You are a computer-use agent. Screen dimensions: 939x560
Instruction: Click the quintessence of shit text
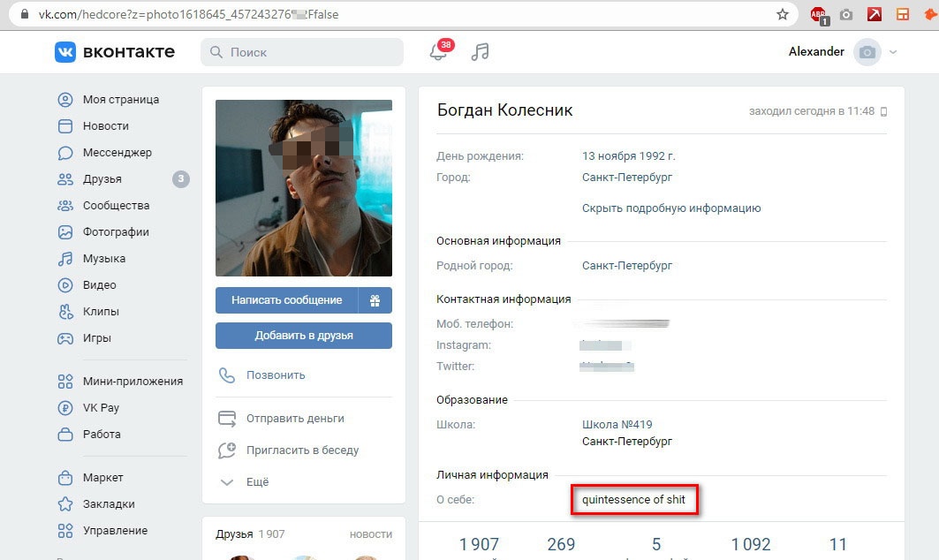(633, 500)
